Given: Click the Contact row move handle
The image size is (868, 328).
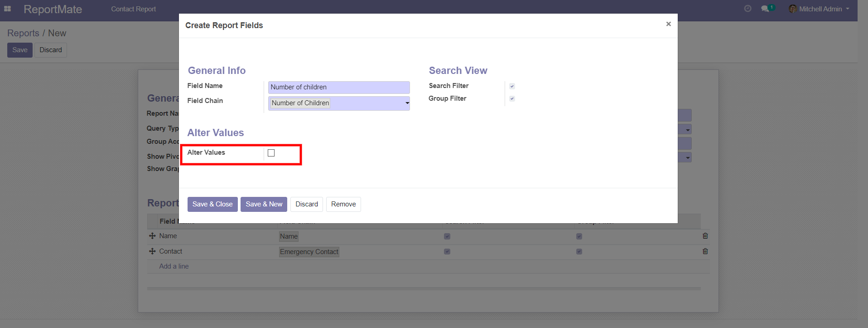Looking at the screenshot, I should click(x=152, y=251).
